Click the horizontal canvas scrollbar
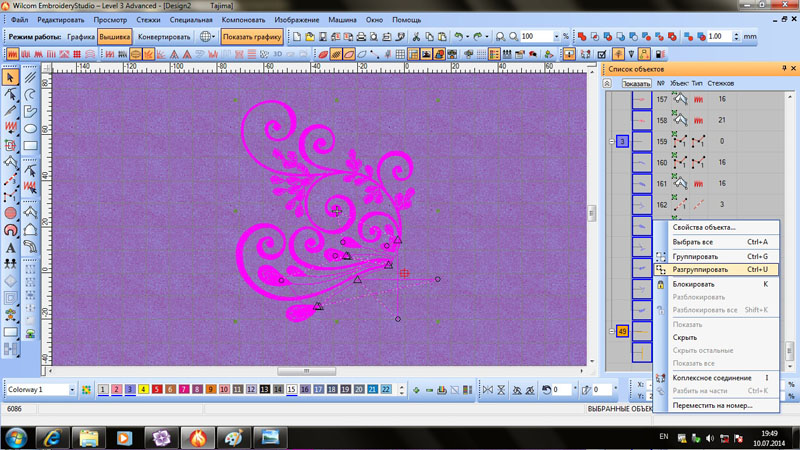The width and height of the screenshot is (800, 450). click(x=306, y=371)
